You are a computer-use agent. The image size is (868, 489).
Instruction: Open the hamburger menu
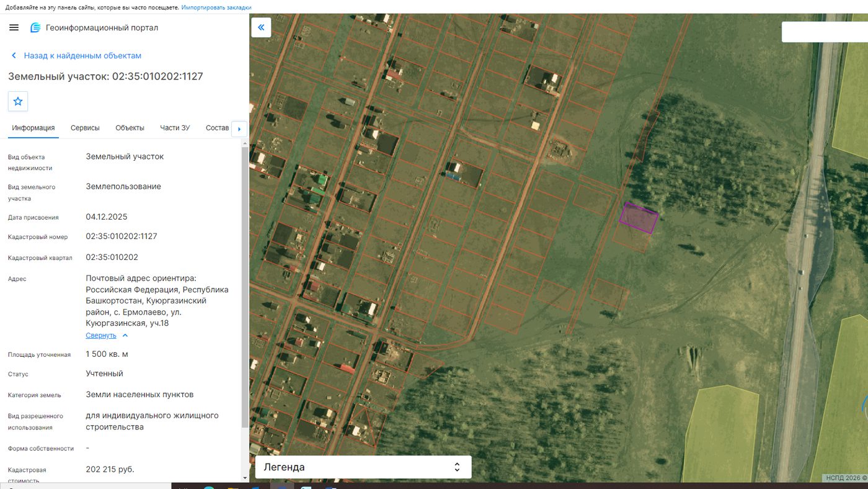click(14, 28)
